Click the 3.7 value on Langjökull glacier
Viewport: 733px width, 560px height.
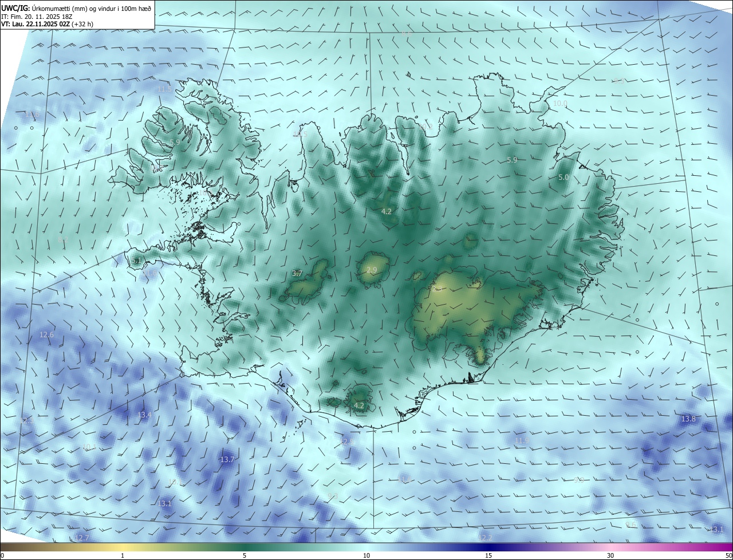coord(297,274)
